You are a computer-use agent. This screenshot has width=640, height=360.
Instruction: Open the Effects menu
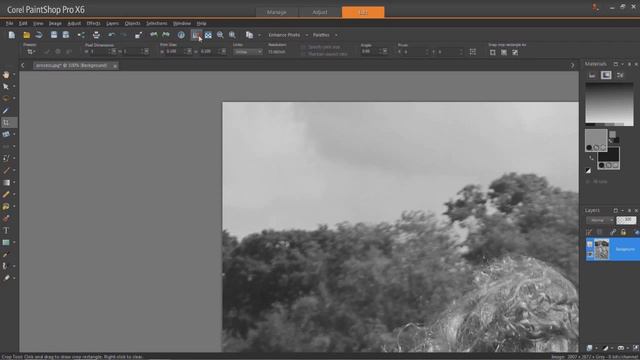click(x=93, y=24)
